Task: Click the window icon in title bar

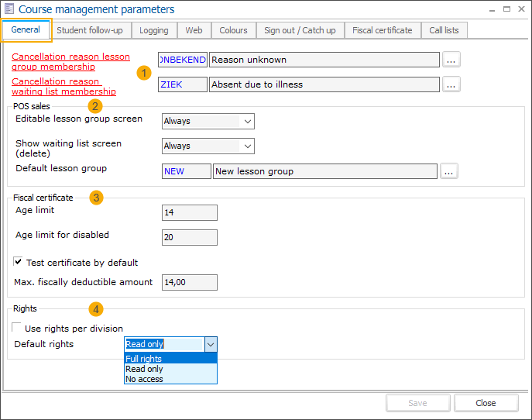Action: 9,10
